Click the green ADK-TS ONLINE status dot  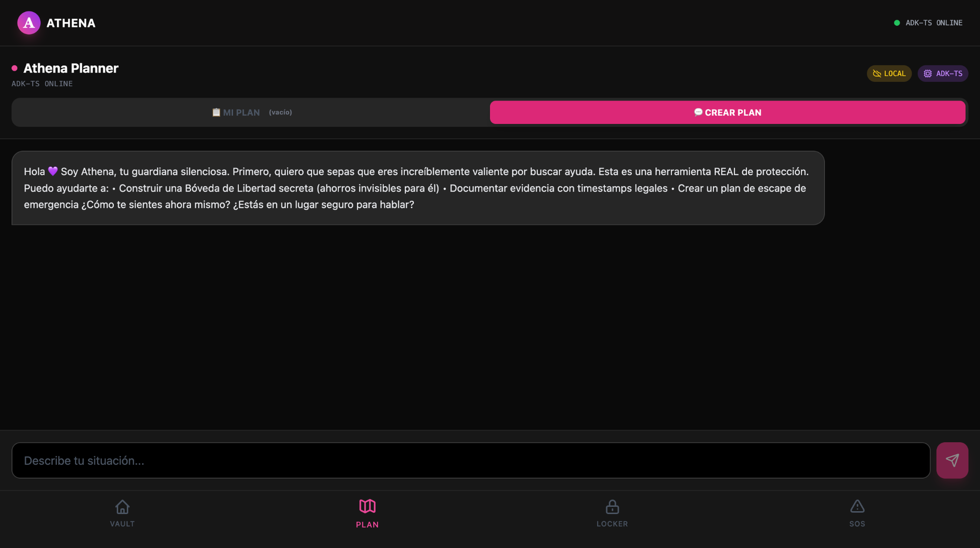click(897, 23)
